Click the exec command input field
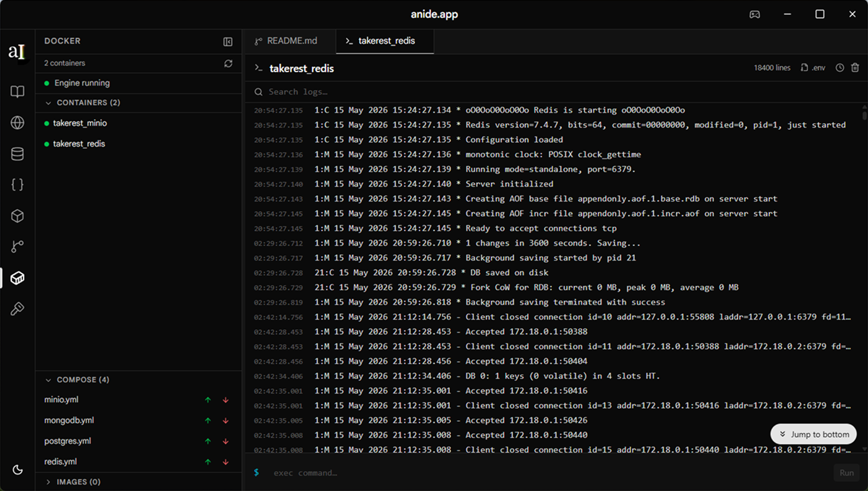 click(550, 473)
